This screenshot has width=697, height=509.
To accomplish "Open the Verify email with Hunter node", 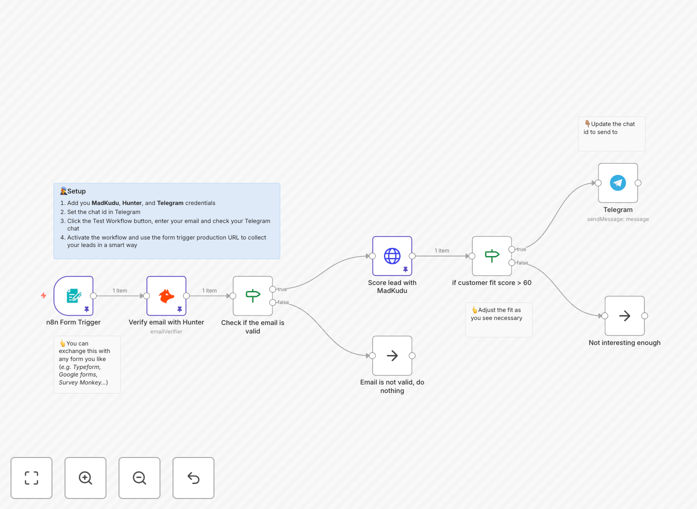I will click(166, 296).
